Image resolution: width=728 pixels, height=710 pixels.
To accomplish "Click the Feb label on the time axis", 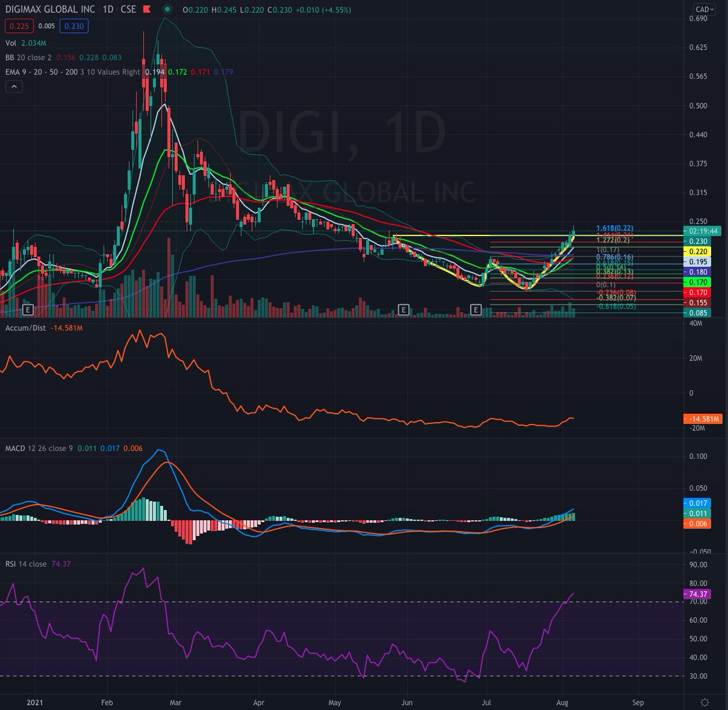I will pos(107,702).
